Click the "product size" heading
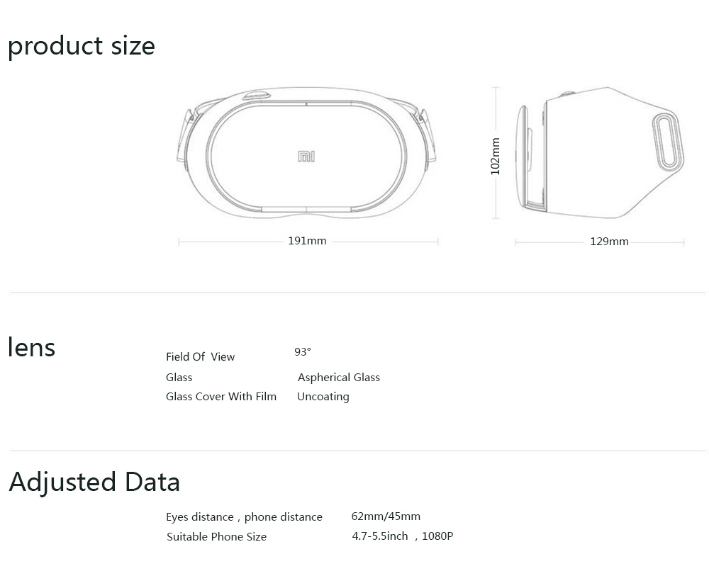 [x=81, y=46]
